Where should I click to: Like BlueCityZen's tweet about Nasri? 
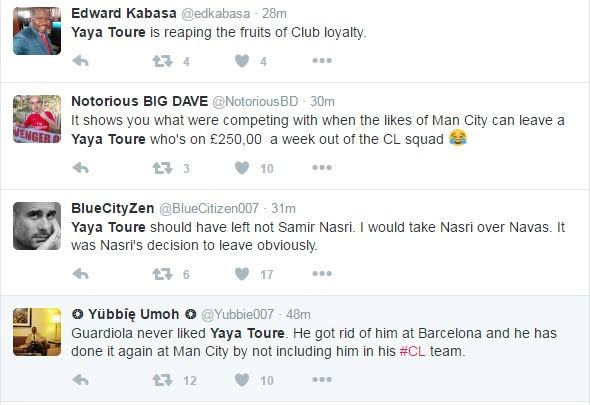coord(242,274)
